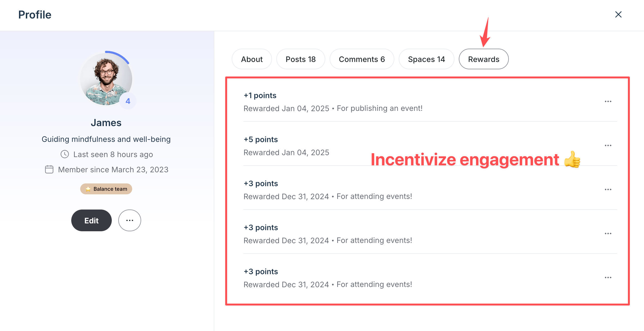
Task: View the Comments 6 tab
Action: point(362,59)
